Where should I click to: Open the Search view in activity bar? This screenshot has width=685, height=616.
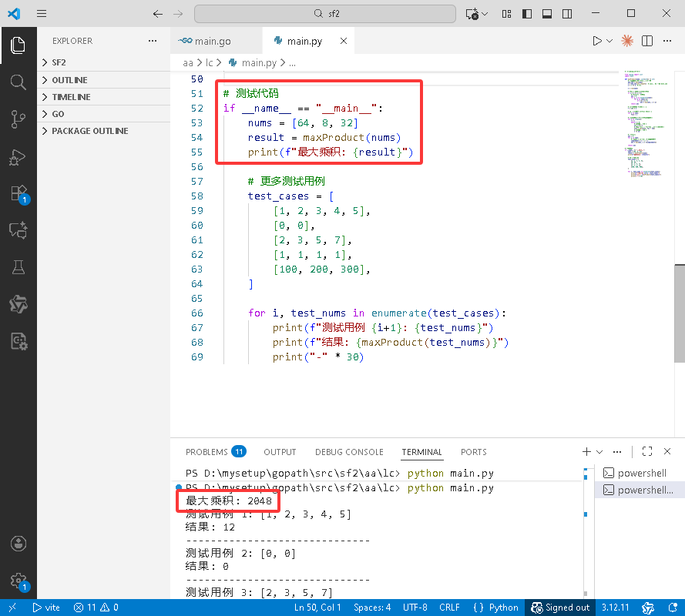pyautogui.click(x=18, y=82)
